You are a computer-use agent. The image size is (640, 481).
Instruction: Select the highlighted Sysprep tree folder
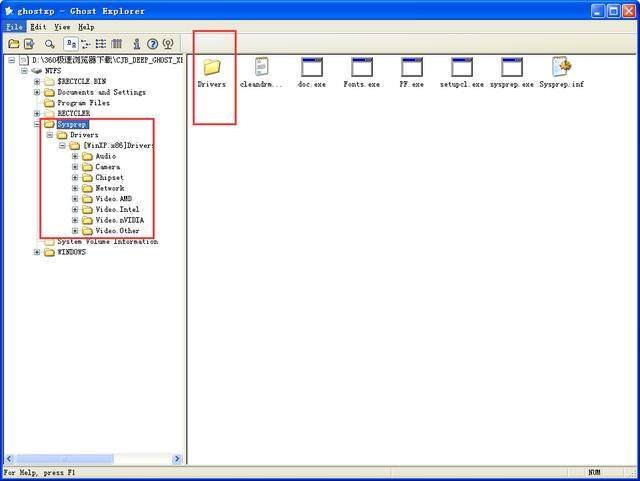pyautogui.click(x=72, y=124)
